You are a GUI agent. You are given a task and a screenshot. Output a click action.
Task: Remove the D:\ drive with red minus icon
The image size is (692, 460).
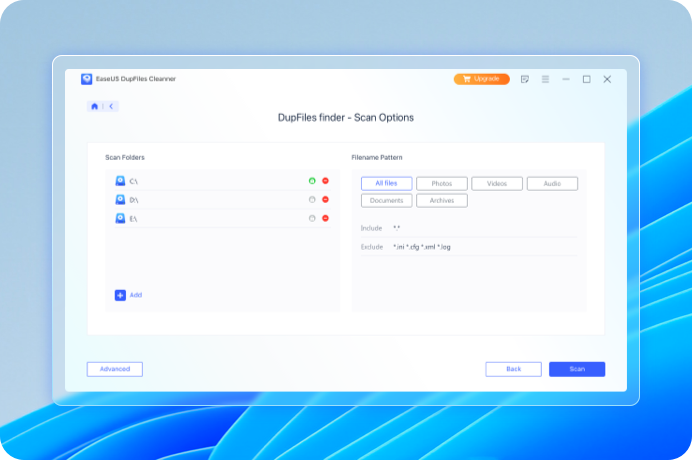pyautogui.click(x=325, y=199)
